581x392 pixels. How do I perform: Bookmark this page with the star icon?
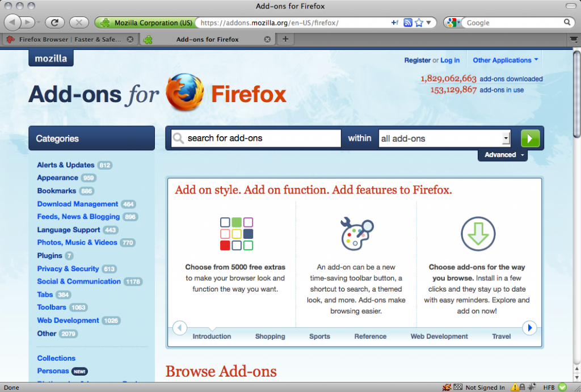click(419, 23)
